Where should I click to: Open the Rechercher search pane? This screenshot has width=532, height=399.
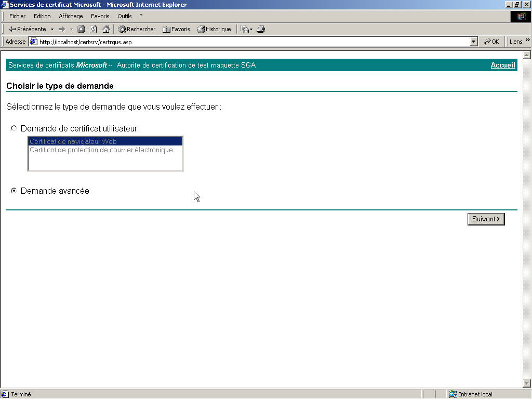(137, 29)
